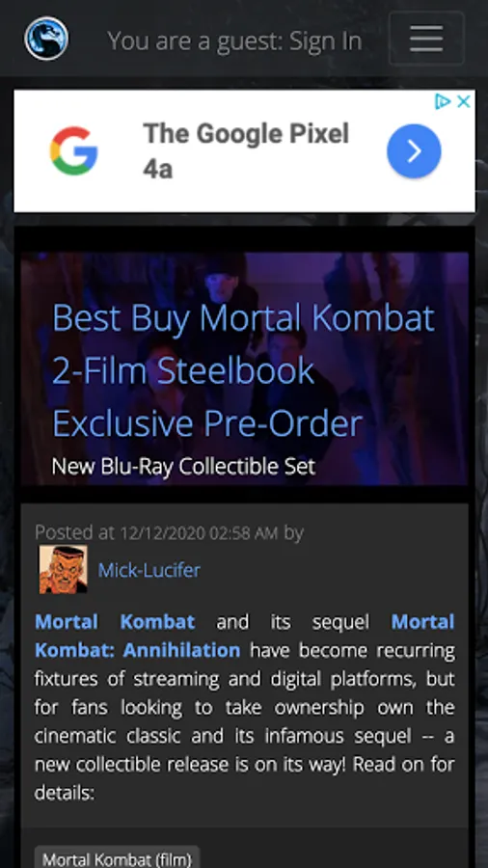Close the ad with the X icon

(464, 101)
